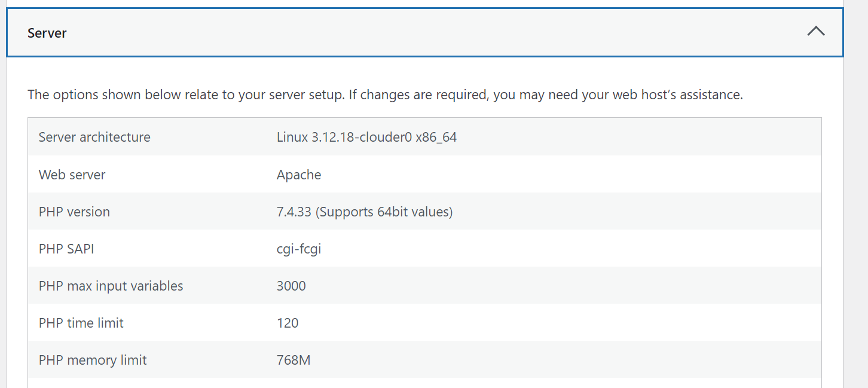Select the 120 time limit value

pyautogui.click(x=288, y=323)
